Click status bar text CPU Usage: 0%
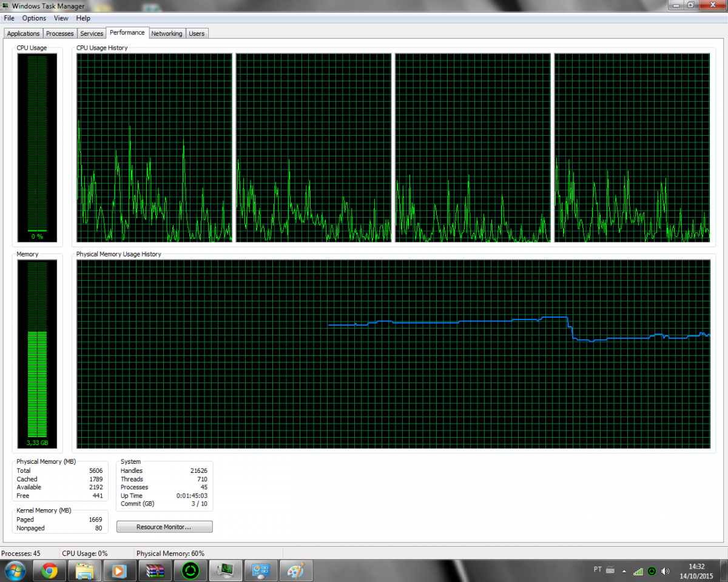This screenshot has height=582, width=728. tap(85, 554)
